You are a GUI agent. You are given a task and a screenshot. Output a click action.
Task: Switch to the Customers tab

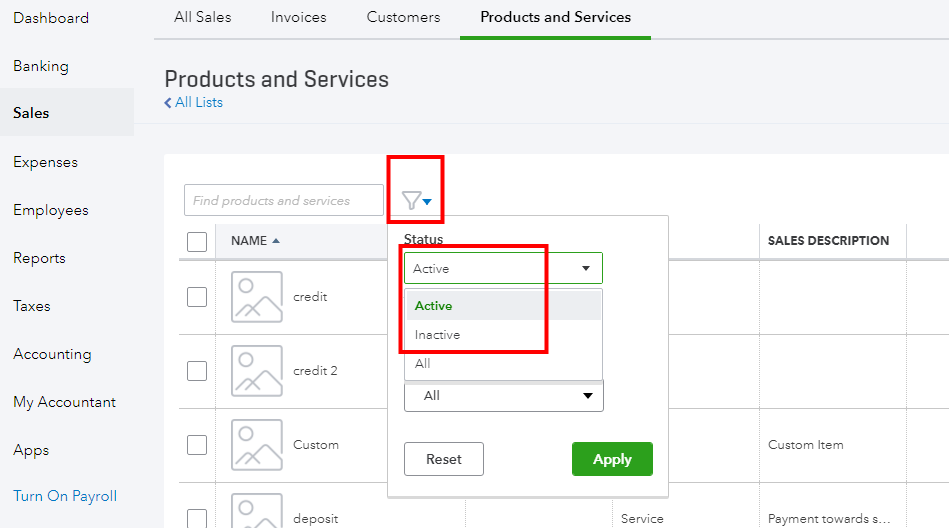pos(404,17)
